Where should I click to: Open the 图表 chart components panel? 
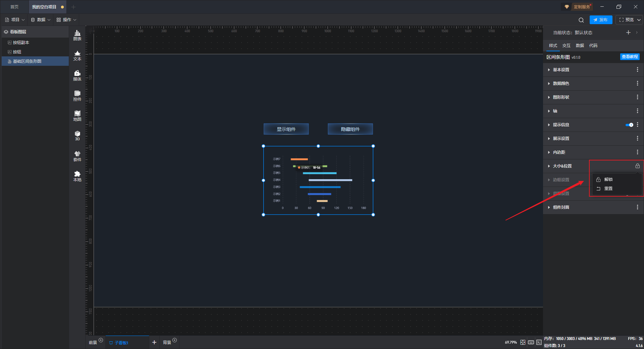point(77,35)
